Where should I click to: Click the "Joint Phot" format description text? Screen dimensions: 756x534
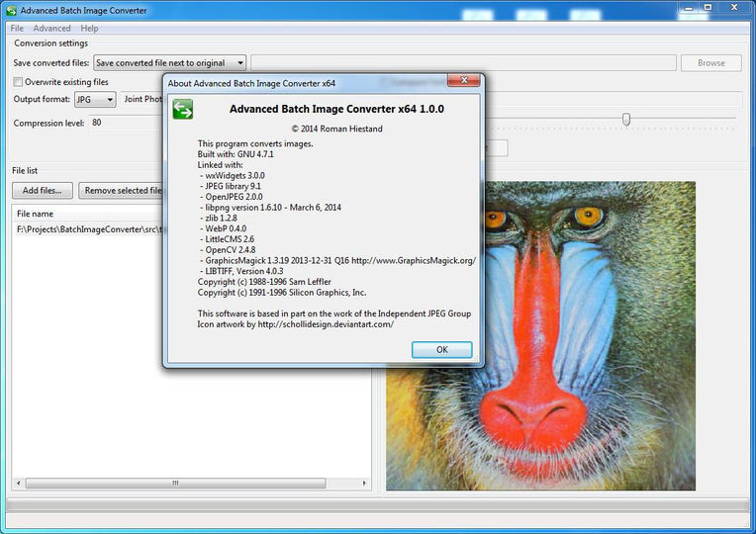click(x=143, y=99)
